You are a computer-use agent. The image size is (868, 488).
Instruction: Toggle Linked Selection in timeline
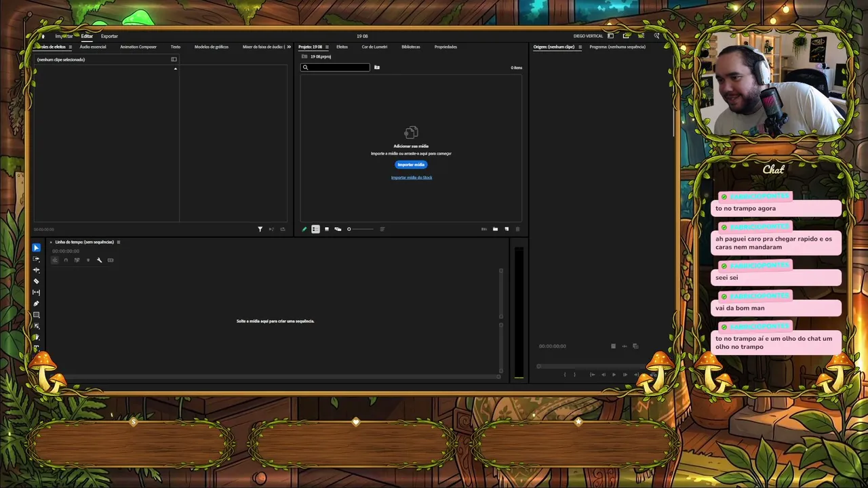pos(77,260)
